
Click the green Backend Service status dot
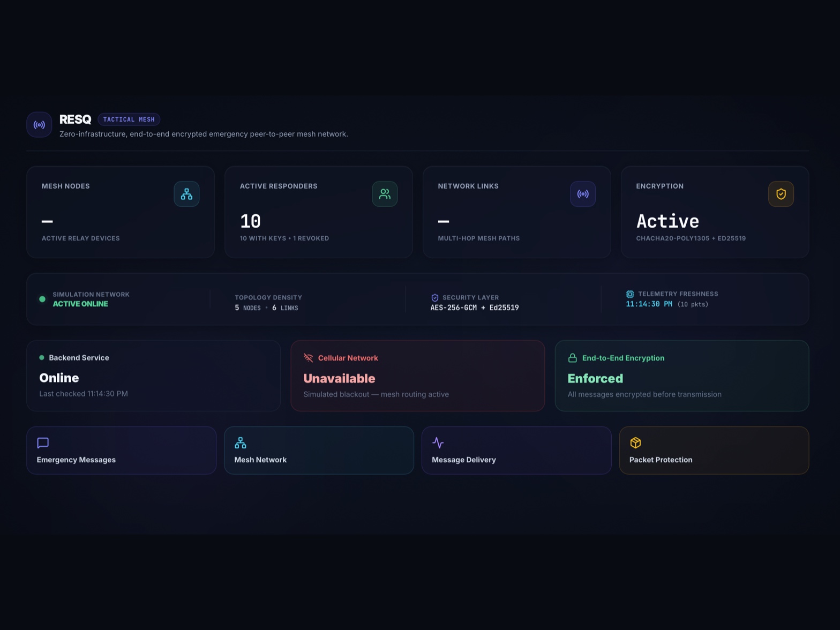[x=42, y=357]
